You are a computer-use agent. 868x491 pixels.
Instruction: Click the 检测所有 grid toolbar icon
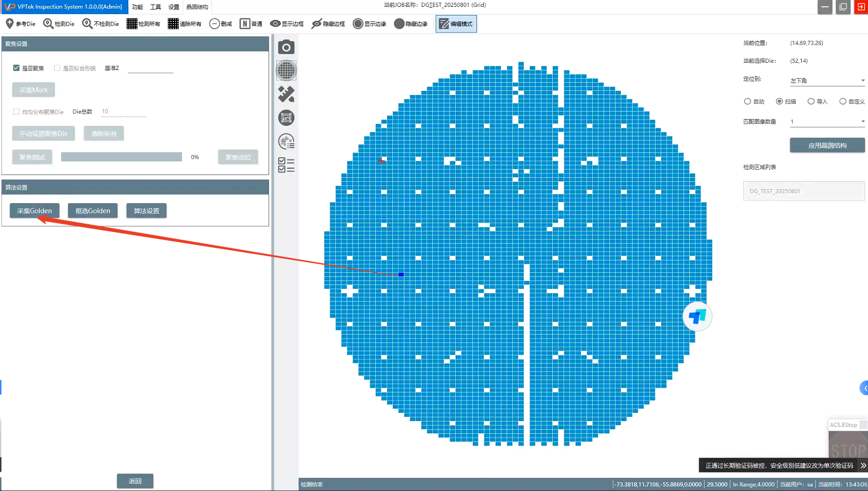pyautogui.click(x=143, y=24)
